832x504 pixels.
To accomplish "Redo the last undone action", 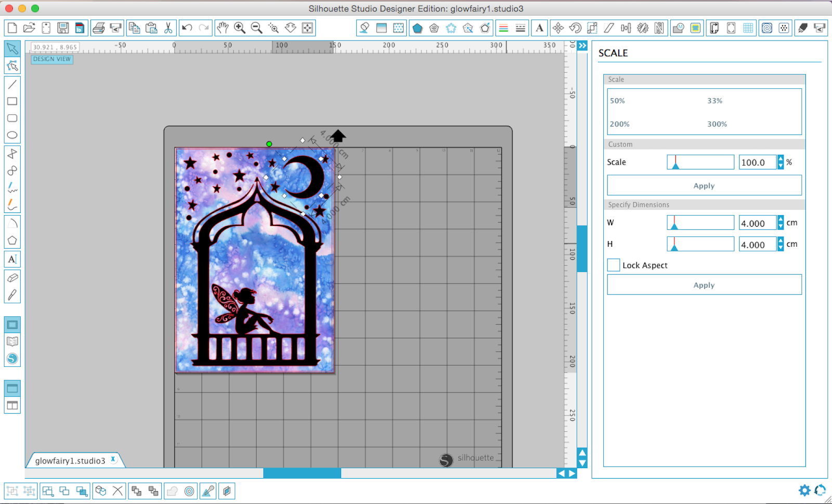I will coord(204,28).
